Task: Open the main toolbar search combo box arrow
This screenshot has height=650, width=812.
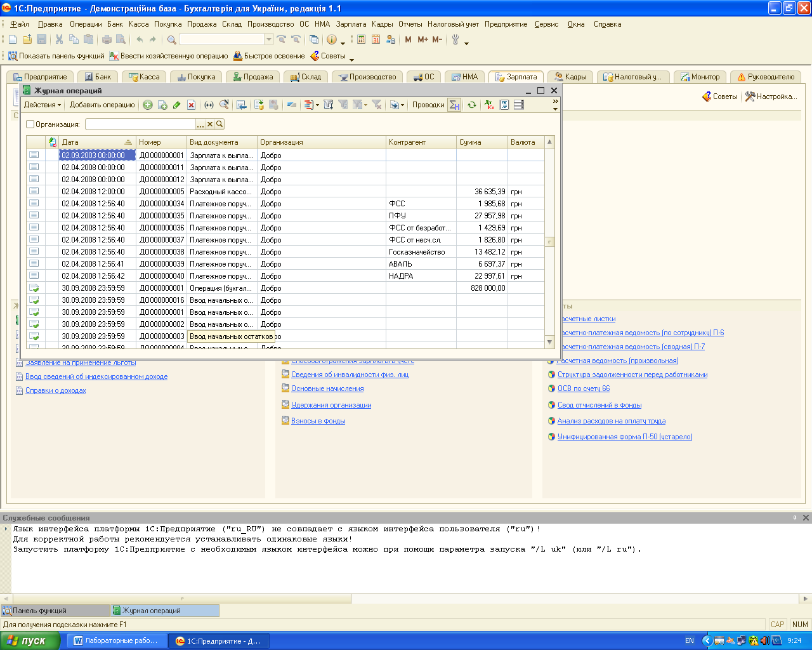Action: (269, 39)
